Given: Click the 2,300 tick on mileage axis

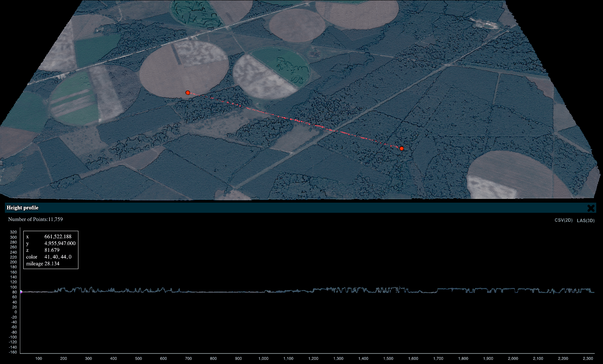Looking at the screenshot, I should 588,358.
